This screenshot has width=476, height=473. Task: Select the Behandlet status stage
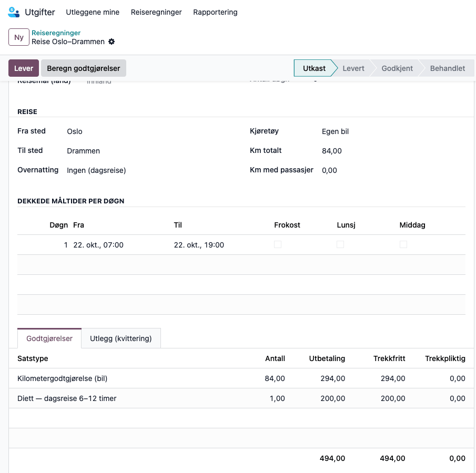[448, 68]
